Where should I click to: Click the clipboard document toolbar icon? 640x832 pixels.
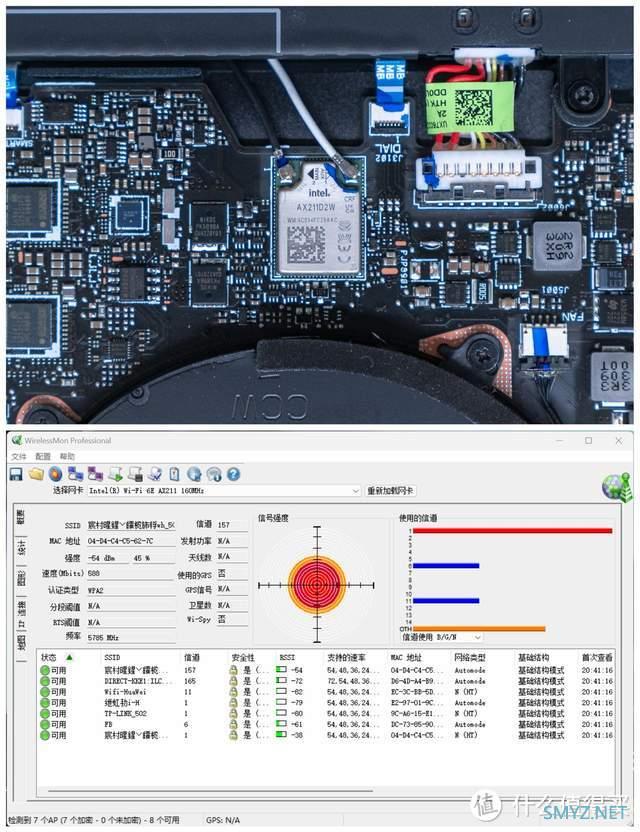coord(174,474)
